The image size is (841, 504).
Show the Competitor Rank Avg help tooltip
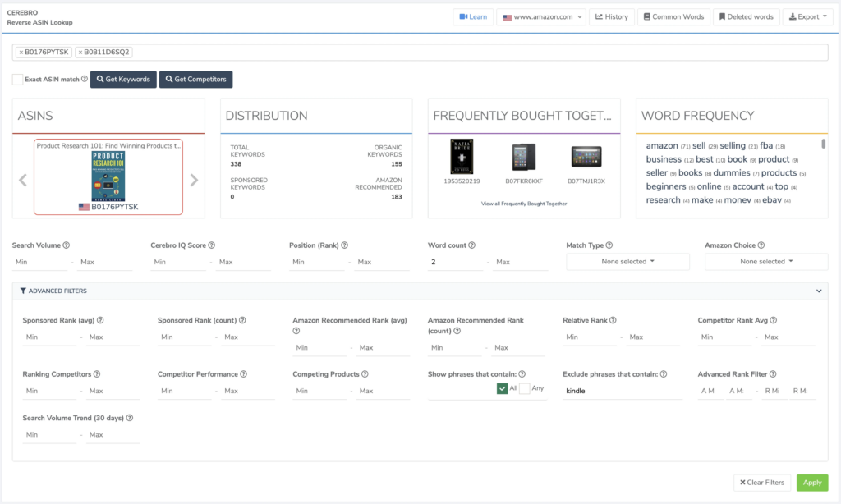774,320
